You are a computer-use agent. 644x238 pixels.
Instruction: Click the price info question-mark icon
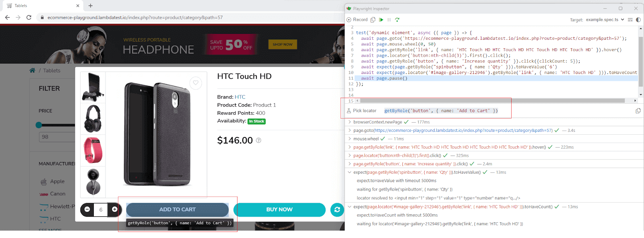click(x=258, y=140)
